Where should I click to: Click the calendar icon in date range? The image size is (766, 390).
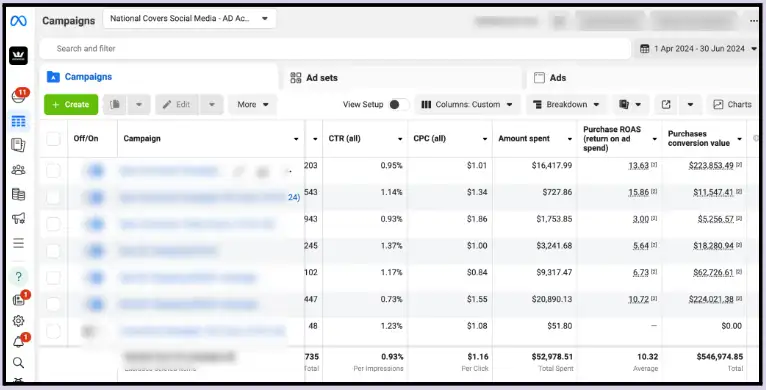(645, 48)
